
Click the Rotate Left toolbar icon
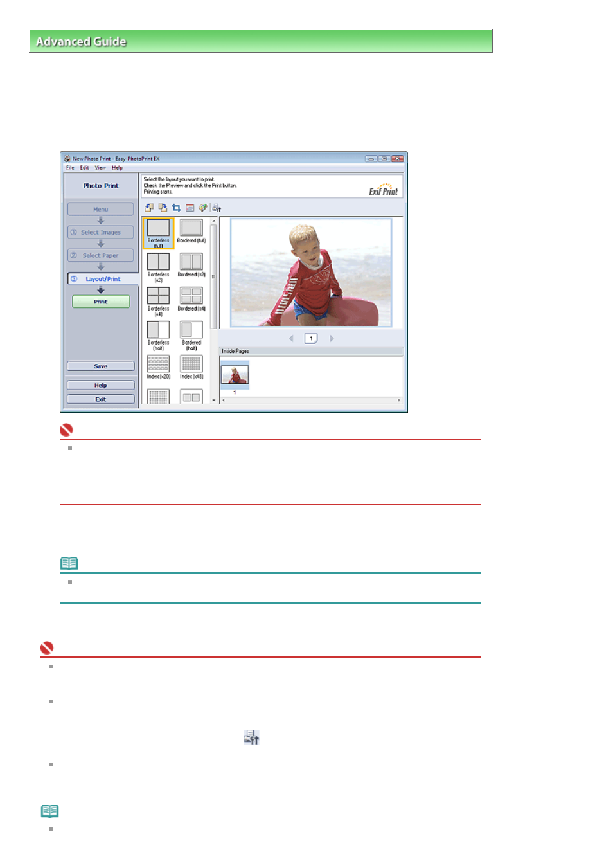(149, 208)
